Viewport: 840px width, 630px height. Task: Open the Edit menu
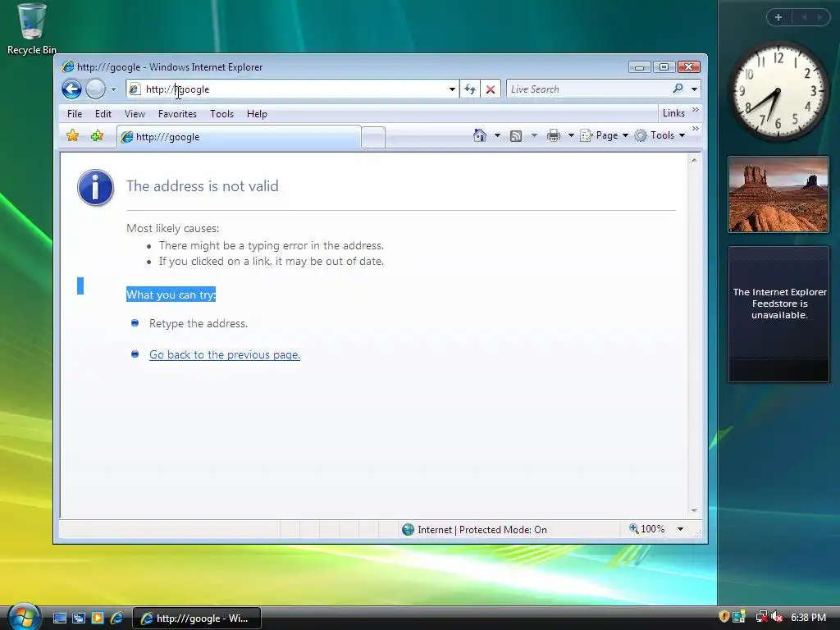(x=103, y=113)
